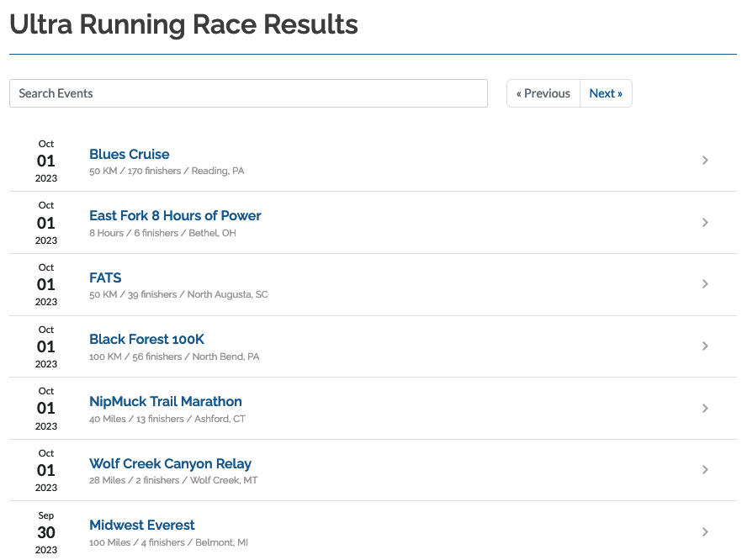Select the '100 KM / 56 finishers / North Bend, PA' text
This screenshot has width=742, height=560.
174,357
